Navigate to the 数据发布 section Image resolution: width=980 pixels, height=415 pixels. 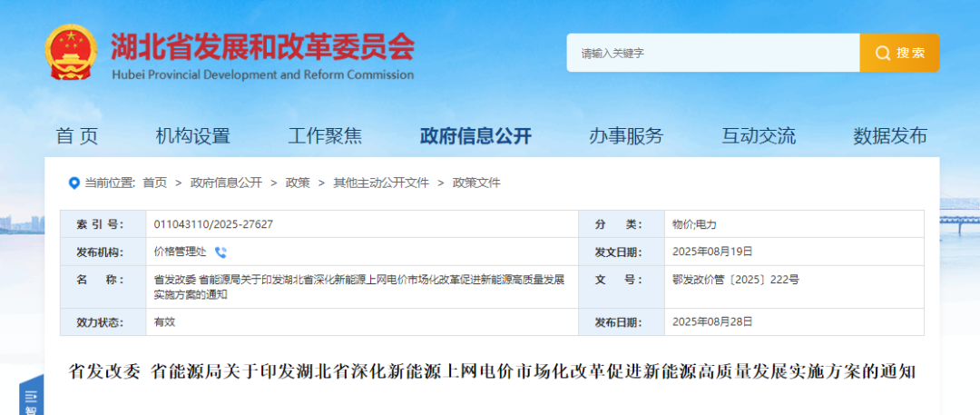coord(890,136)
